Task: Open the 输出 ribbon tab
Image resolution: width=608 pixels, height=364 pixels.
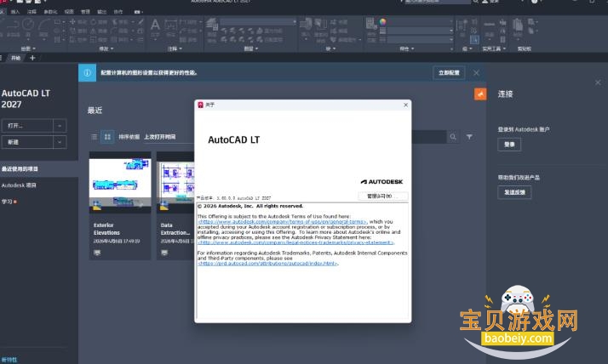Action: click(101, 12)
